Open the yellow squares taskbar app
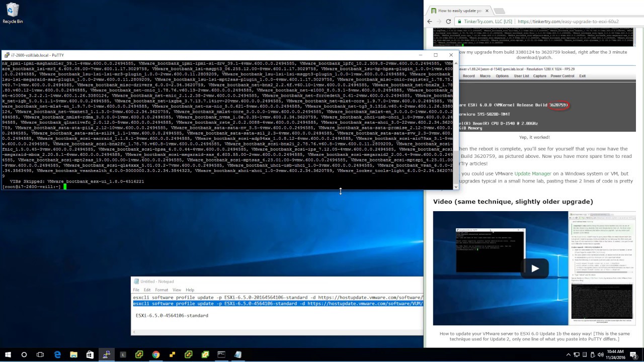This screenshot has width=644, height=362. point(172,354)
